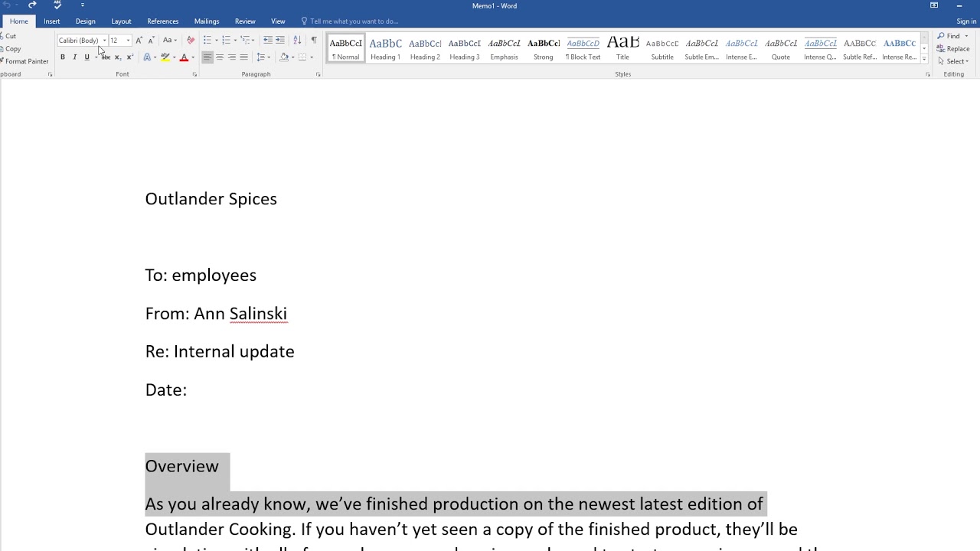The width and height of the screenshot is (980, 551).
Task: Center the text
Action: click(x=220, y=57)
